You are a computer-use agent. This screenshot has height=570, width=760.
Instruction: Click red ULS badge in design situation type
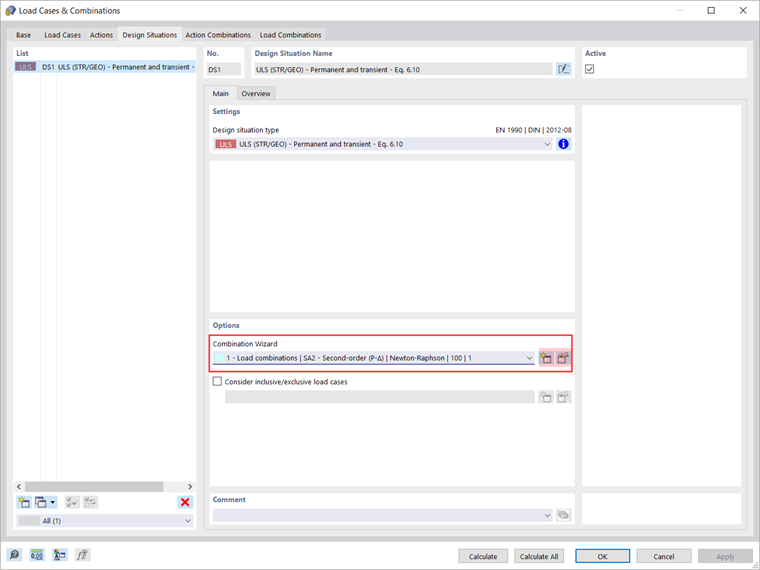(225, 144)
